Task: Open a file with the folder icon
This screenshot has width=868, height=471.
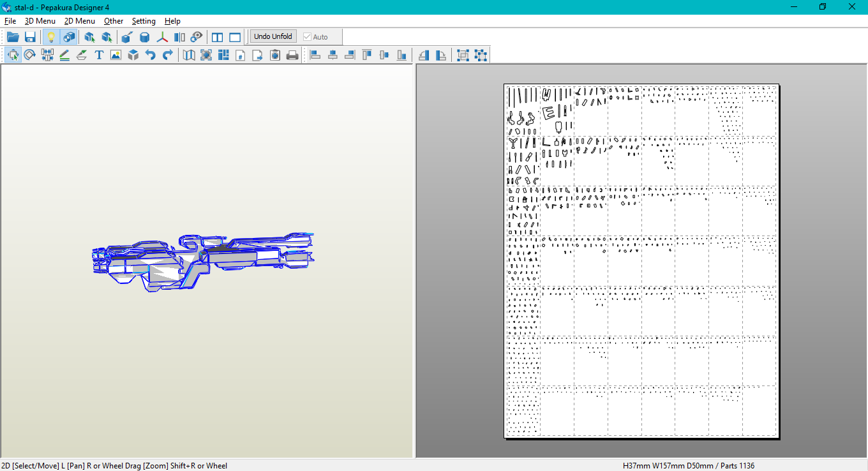Action: [13, 37]
